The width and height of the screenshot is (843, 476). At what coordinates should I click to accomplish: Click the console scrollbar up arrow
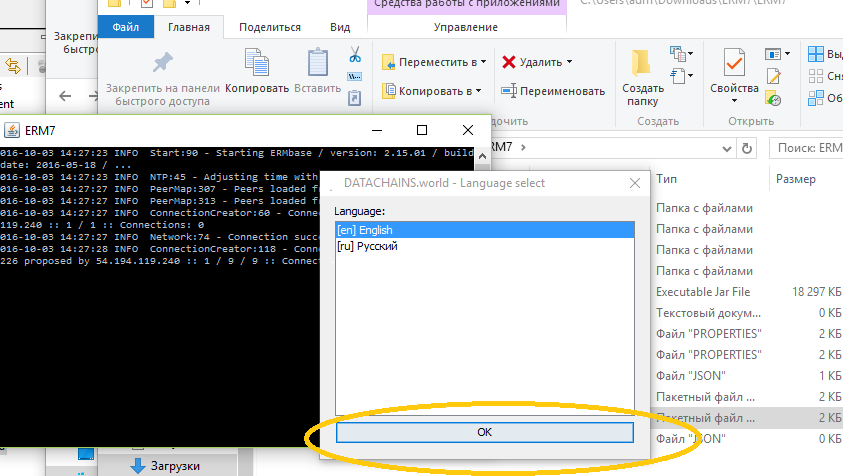click(482, 156)
